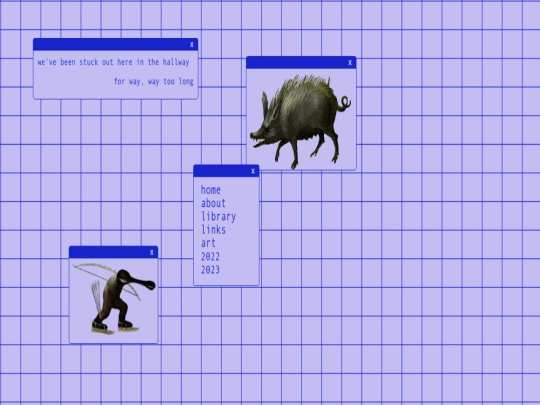
Task: Click the skating archer creature image
Action: (x=114, y=299)
